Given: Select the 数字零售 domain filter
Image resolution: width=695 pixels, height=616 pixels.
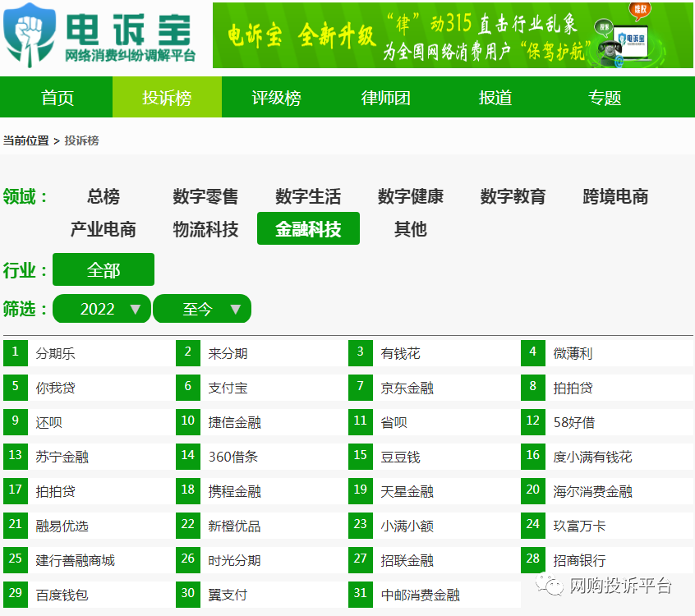Looking at the screenshot, I should pos(205,195).
